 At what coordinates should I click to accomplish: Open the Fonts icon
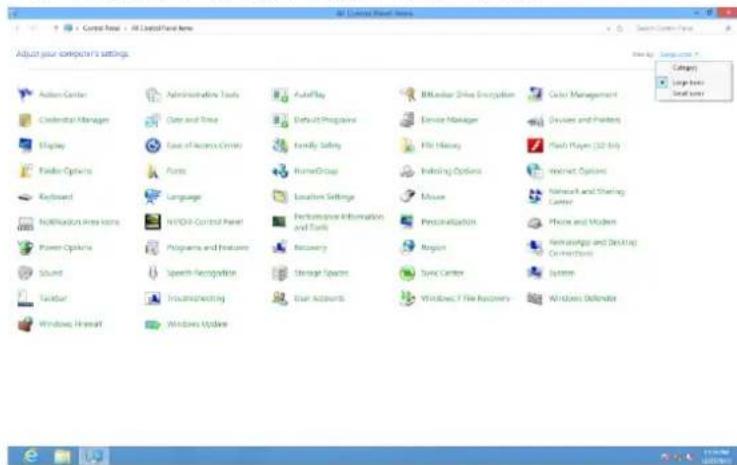click(x=153, y=171)
